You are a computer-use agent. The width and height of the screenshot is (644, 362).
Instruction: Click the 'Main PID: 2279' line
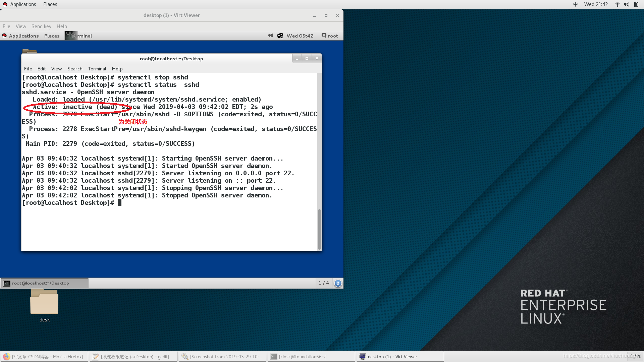110,144
